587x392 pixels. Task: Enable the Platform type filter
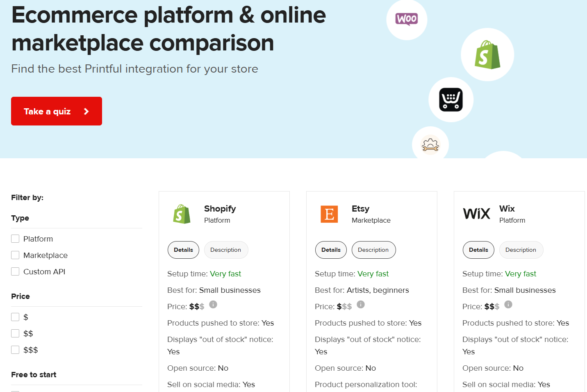(x=15, y=238)
